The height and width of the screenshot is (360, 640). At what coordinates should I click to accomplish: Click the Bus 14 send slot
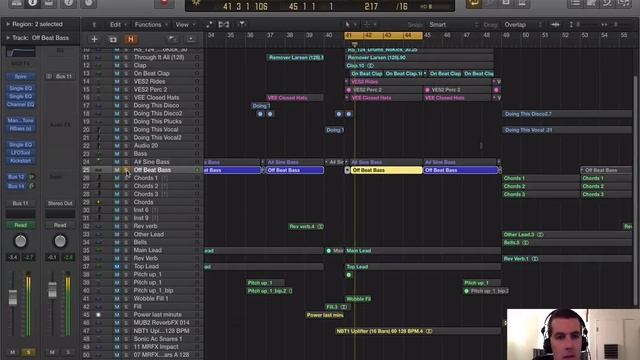click(16, 186)
